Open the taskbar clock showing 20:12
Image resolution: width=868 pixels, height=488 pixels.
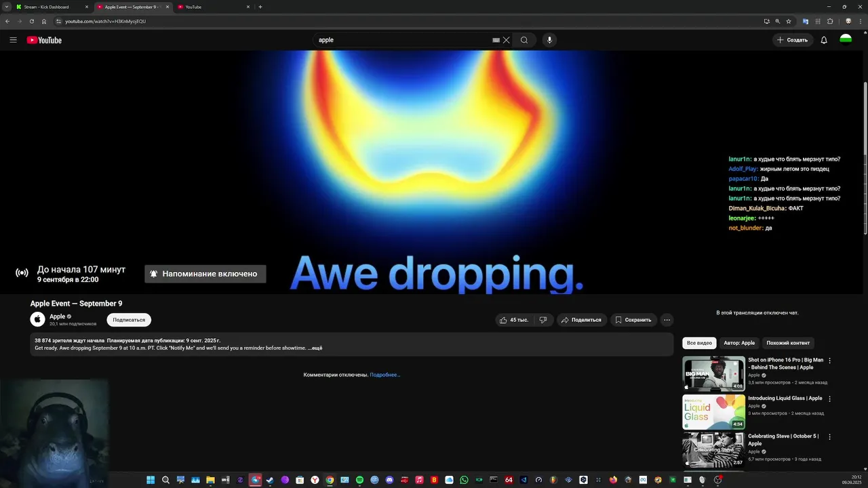pos(851,480)
